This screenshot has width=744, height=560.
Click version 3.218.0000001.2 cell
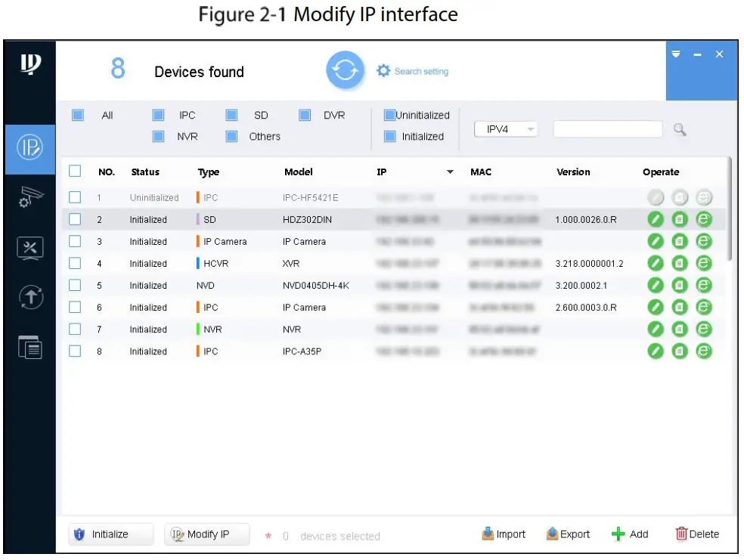589,264
